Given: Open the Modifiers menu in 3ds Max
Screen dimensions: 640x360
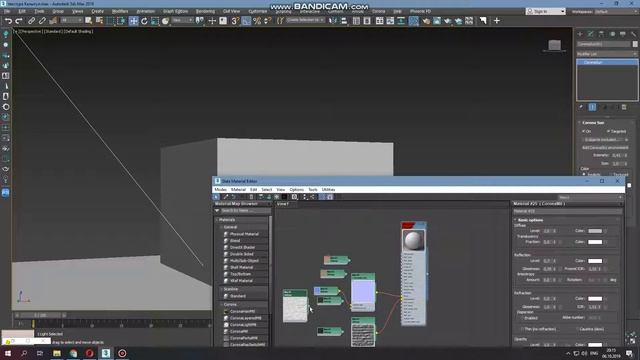Looking at the screenshot, I should point(120,11).
